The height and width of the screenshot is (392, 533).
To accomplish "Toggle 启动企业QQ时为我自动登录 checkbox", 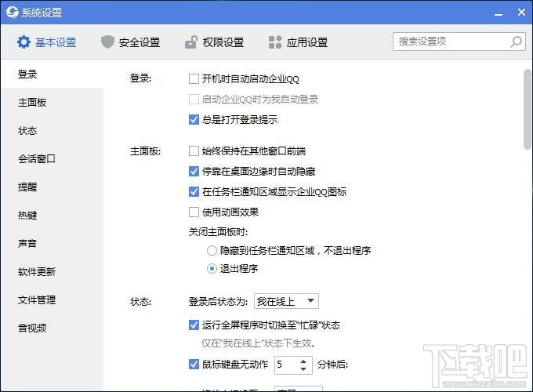I will pos(194,100).
